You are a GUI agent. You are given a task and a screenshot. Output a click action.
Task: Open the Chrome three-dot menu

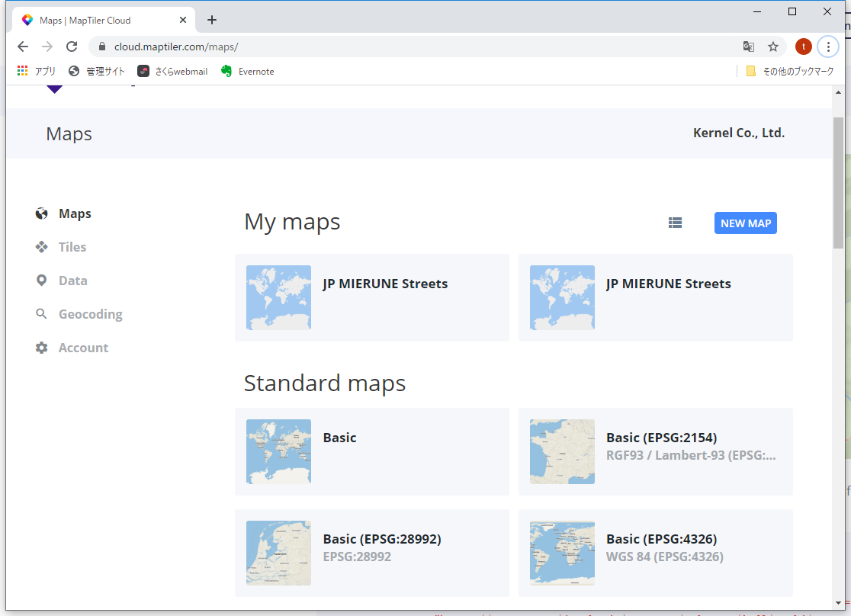pos(828,47)
